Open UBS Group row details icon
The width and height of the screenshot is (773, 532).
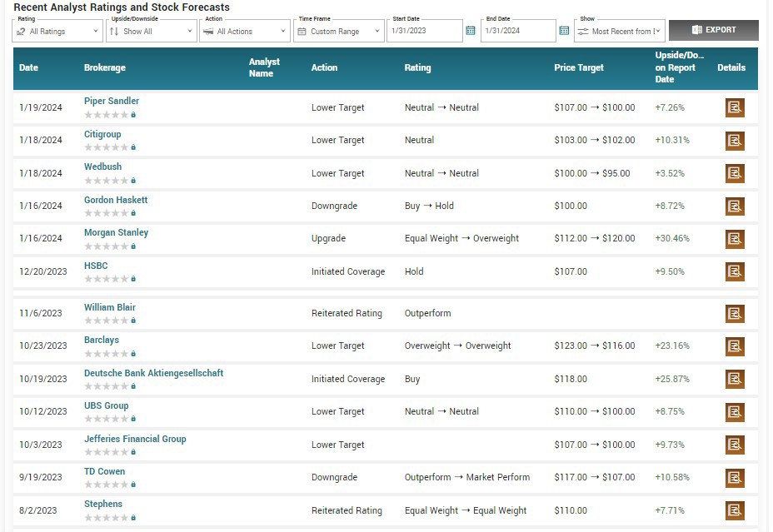pos(735,412)
